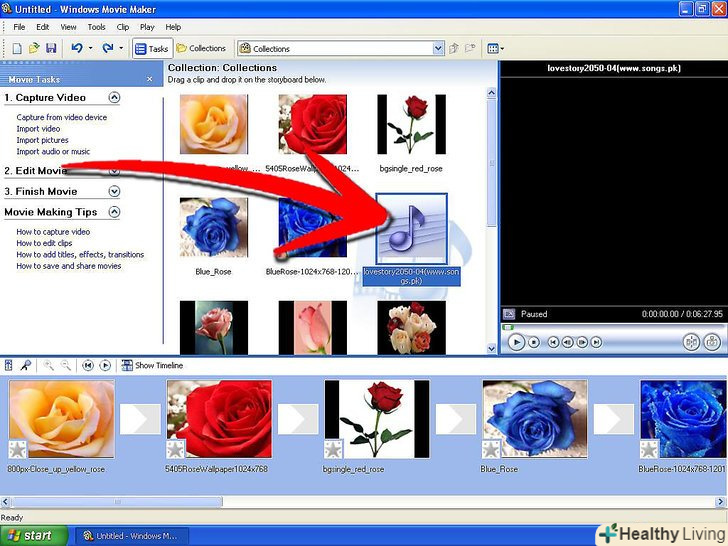The height and width of the screenshot is (546, 728).
Task: Click the Back button in preview monitor
Action: click(553, 343)
